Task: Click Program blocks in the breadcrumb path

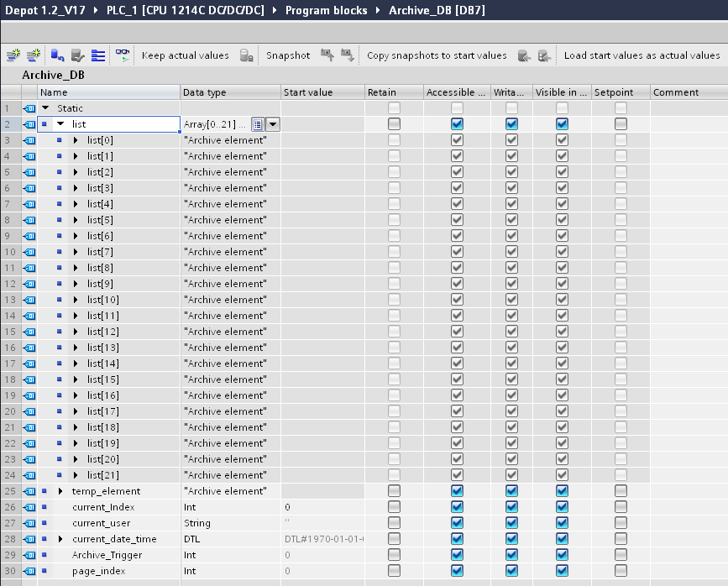Action: tap(325, 10)
